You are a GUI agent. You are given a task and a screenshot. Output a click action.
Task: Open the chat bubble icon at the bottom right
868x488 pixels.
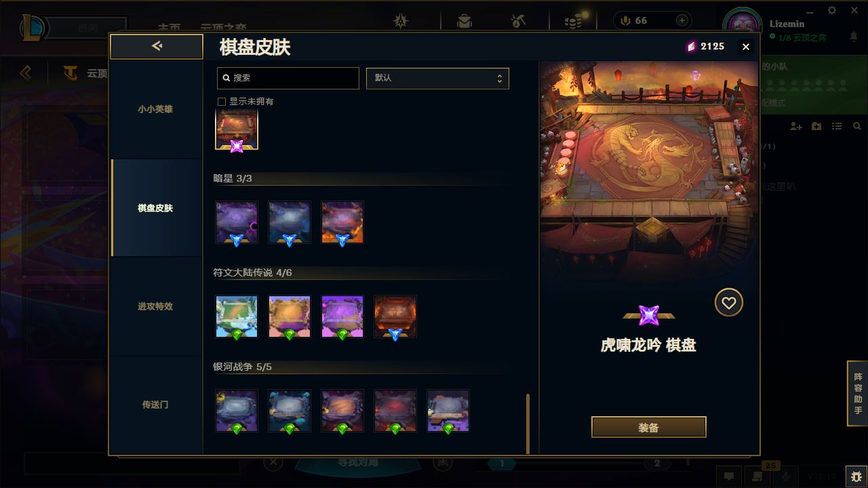pos(729,476)
